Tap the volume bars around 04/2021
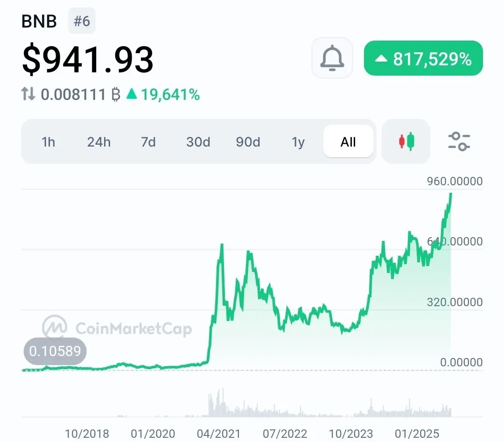Image resolution: width=504 pixels, height=442 pixels. point(218,403)
